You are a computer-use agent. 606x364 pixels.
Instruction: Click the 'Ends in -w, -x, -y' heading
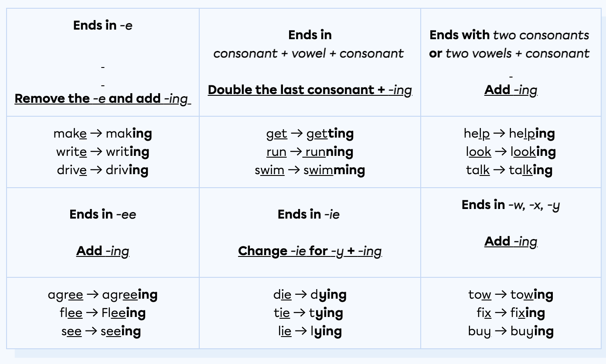tap(511, 205)
